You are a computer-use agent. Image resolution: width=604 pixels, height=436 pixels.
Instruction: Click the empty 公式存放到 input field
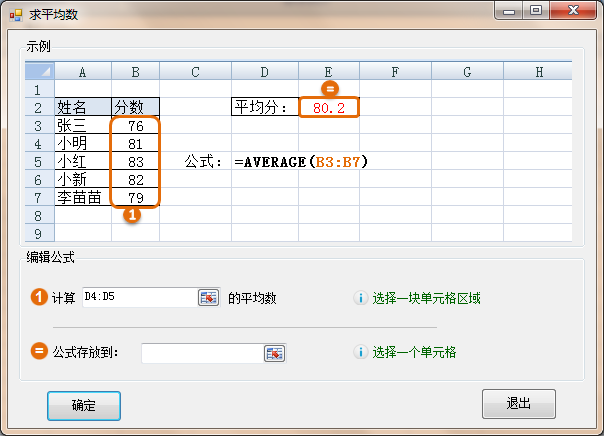coord(201,352)
